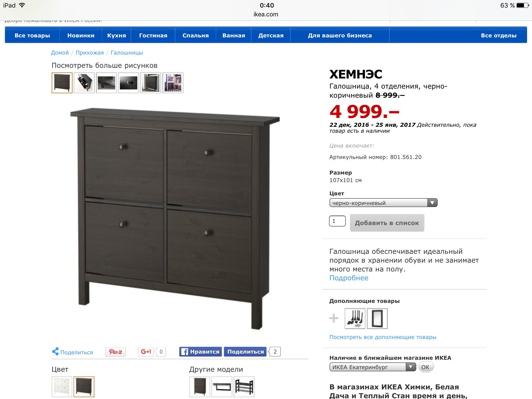532x399 pixels.
Task: Open the bench shoe rack model thumbnail
Action: [244, 387]
